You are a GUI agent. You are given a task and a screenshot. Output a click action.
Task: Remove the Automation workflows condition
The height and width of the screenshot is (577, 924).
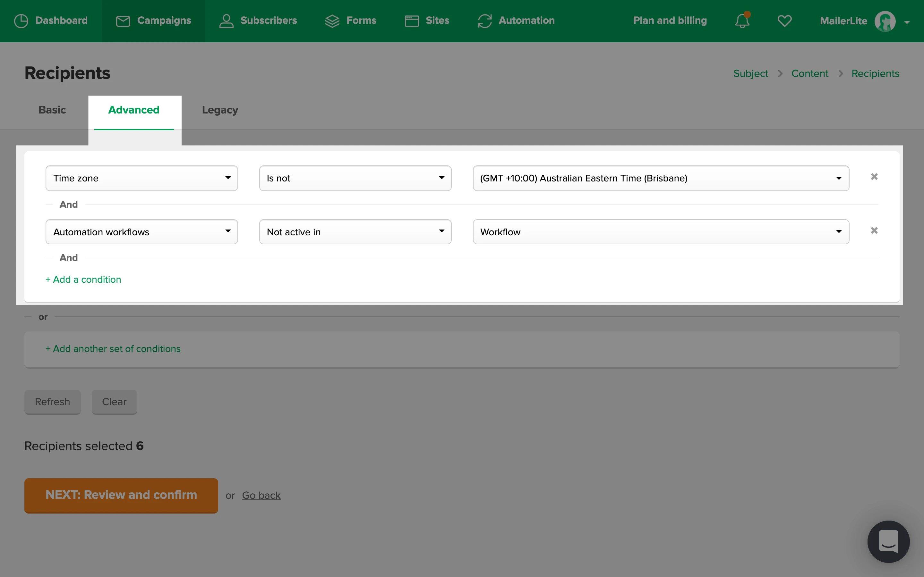tap(874, 230)
